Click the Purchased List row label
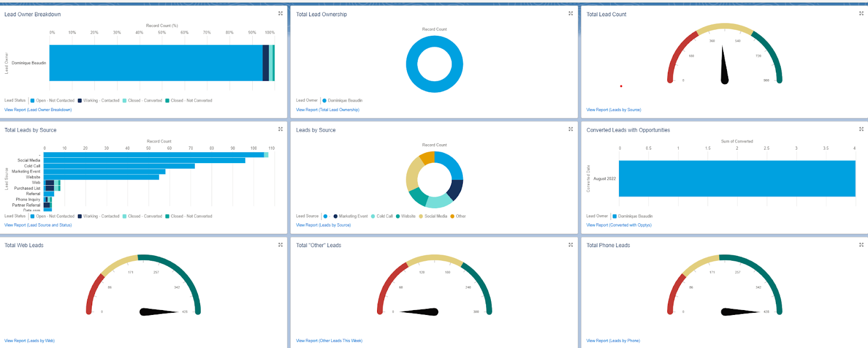The width and height of the screenshot is (868, 348). pos(27,188)
